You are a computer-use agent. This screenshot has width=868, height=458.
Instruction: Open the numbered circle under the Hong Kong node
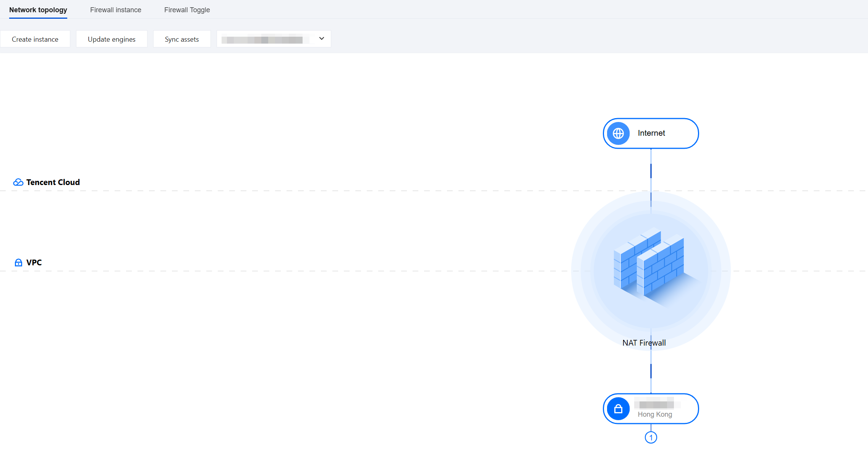(651, 437)
